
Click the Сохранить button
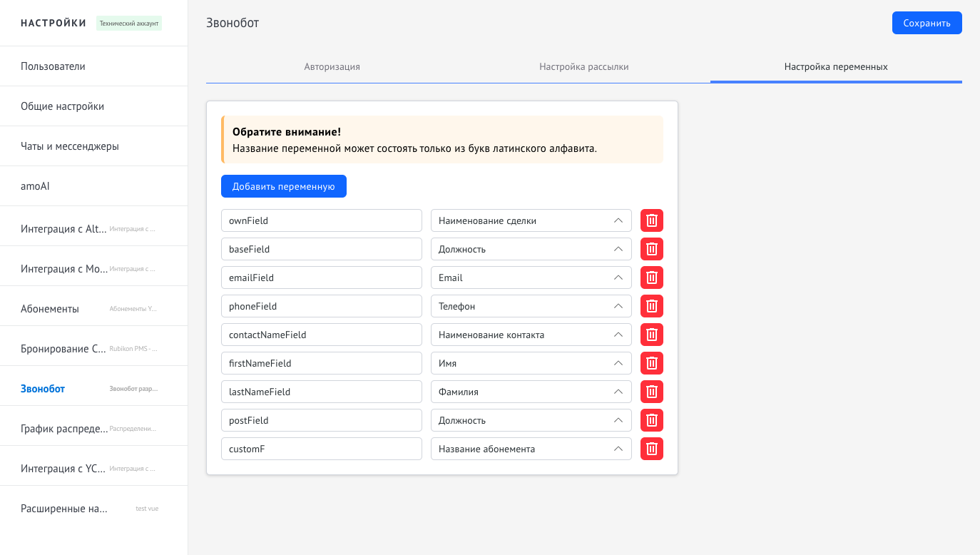pos(927,23)
